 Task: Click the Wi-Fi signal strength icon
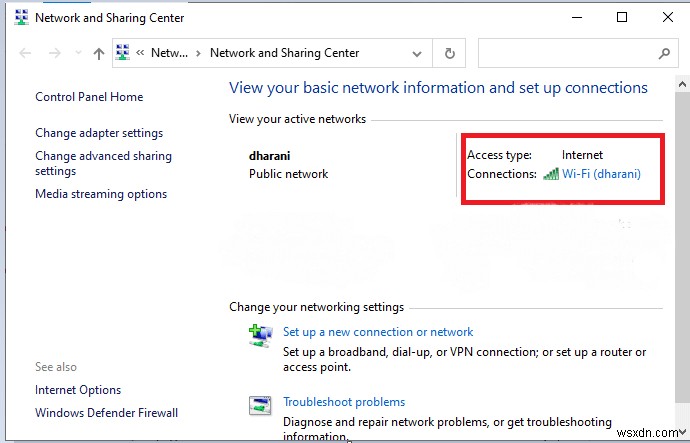tap(551, 174)
